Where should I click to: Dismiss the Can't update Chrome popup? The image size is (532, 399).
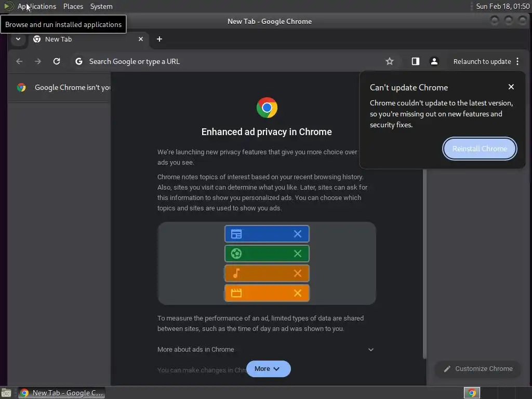[x=511, y=87]
